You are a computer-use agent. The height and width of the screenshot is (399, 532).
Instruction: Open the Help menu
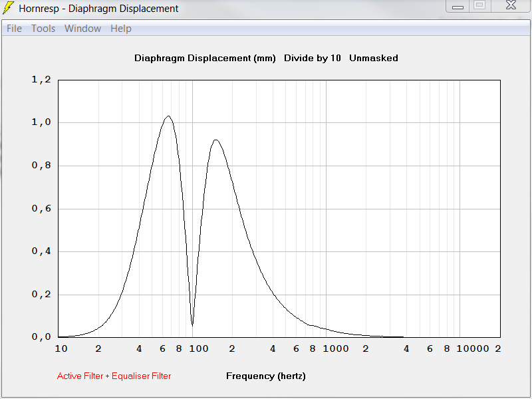[x=121, y=29]
